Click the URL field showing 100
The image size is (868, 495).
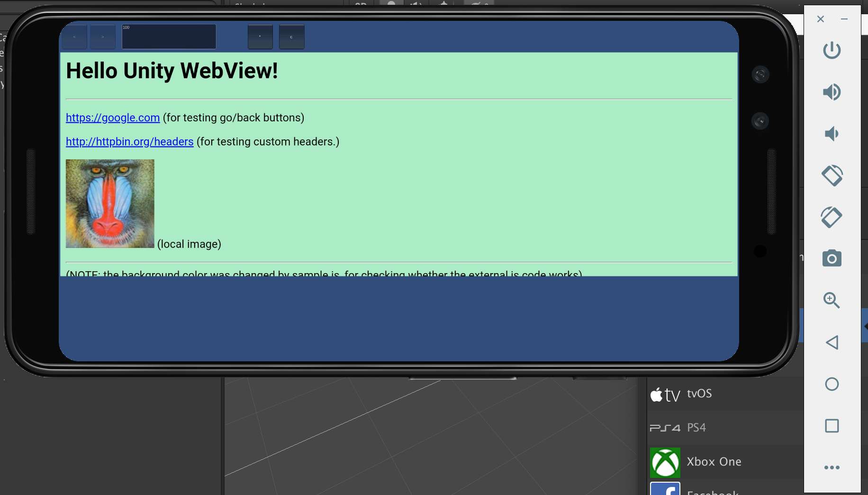click(x=169, y=37)
